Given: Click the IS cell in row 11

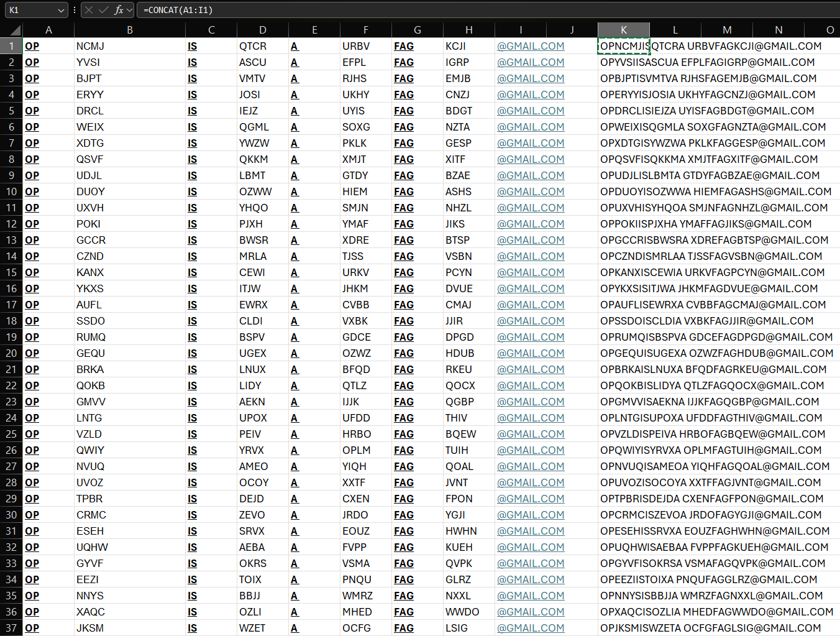Looking at the screenshot, I should (211, 208).
